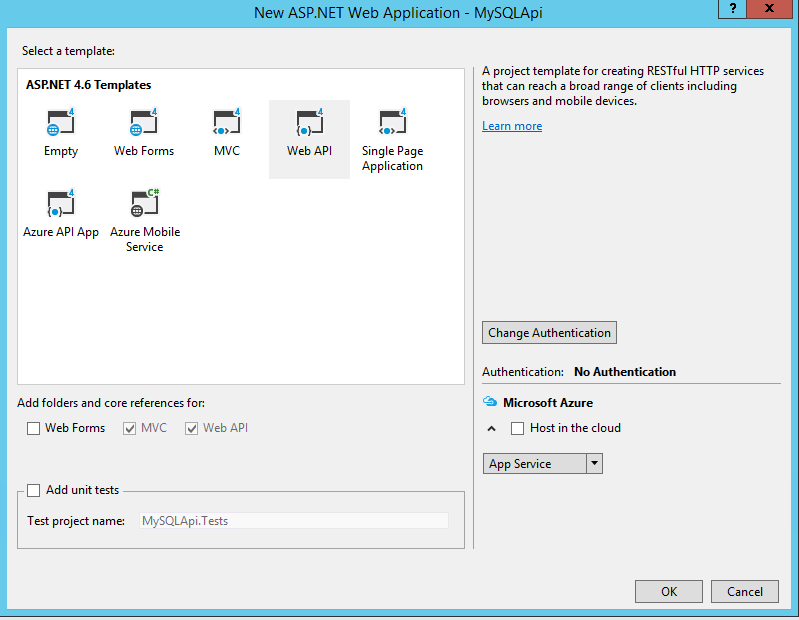
Task: Click the Change Authentication button
Action: pyautogui.click(x=549, y=333)
